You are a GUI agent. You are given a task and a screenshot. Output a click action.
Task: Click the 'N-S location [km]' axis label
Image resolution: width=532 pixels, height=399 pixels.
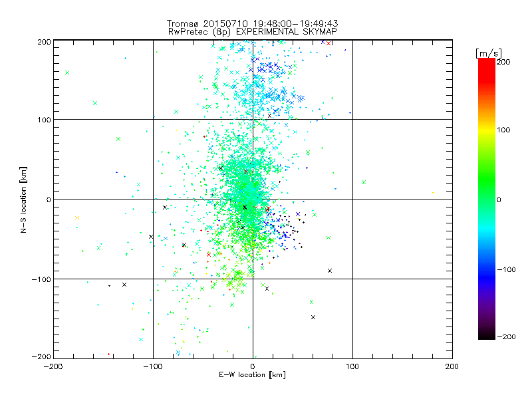[x=23, y=200]
